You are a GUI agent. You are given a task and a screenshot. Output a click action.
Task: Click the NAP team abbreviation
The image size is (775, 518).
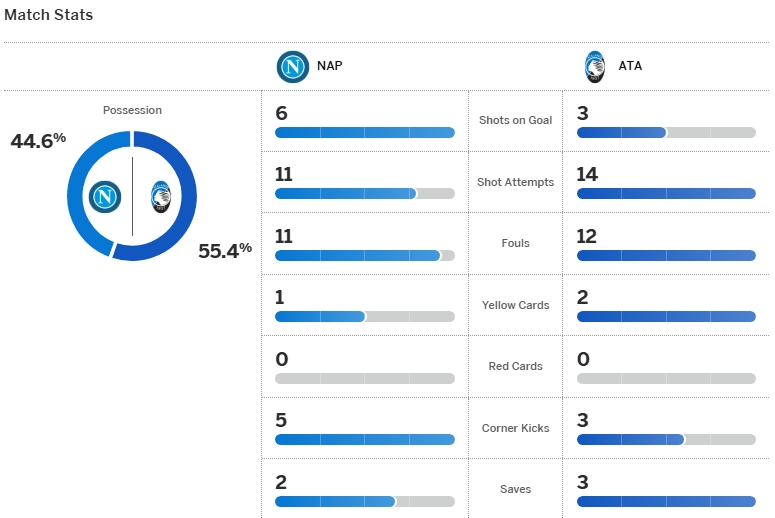pos(329,67)
